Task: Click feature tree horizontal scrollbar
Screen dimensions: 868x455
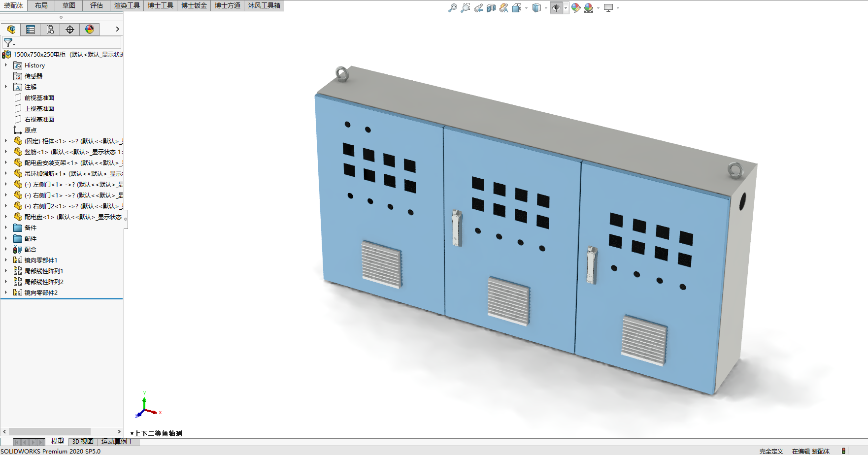Action: click(x=49, y=432)
